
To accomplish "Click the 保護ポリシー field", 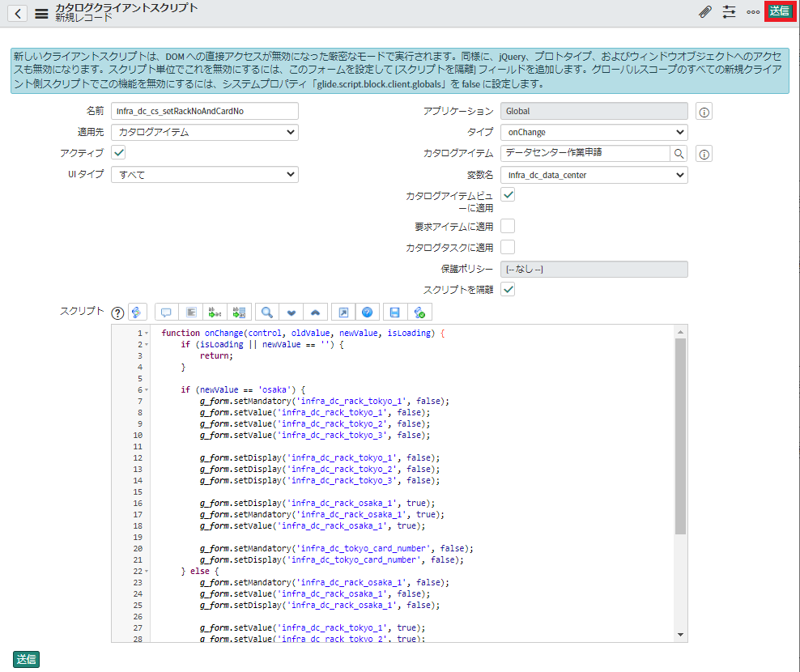I will [x=594, y=270].
